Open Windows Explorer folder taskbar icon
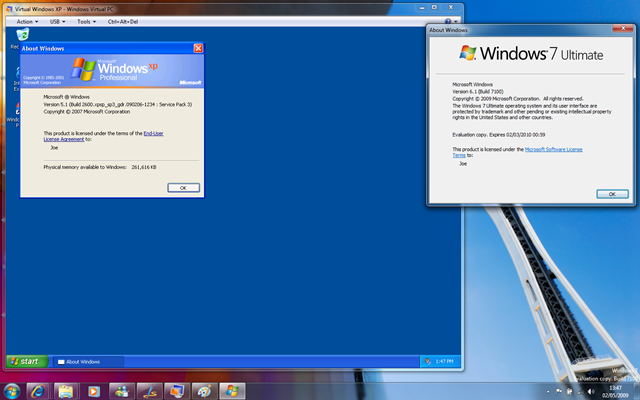This screenshot has width=640, height=400. tap(65, 391)
